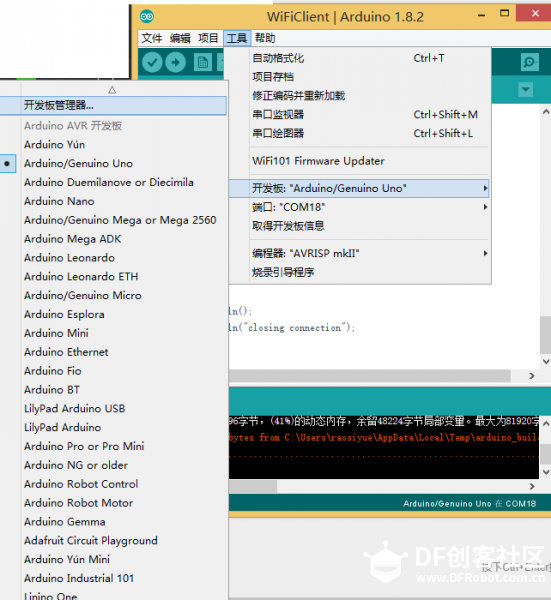
Task: Open the 项目 menu
Action: 208,38
